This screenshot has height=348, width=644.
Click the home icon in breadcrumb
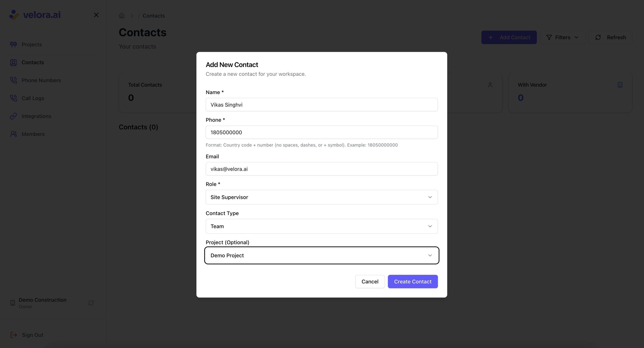tap(122, 16)
